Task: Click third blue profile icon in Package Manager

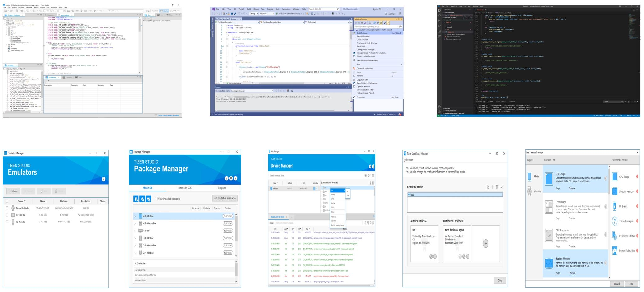Action: pyautogui.click(x=148, y=199)
